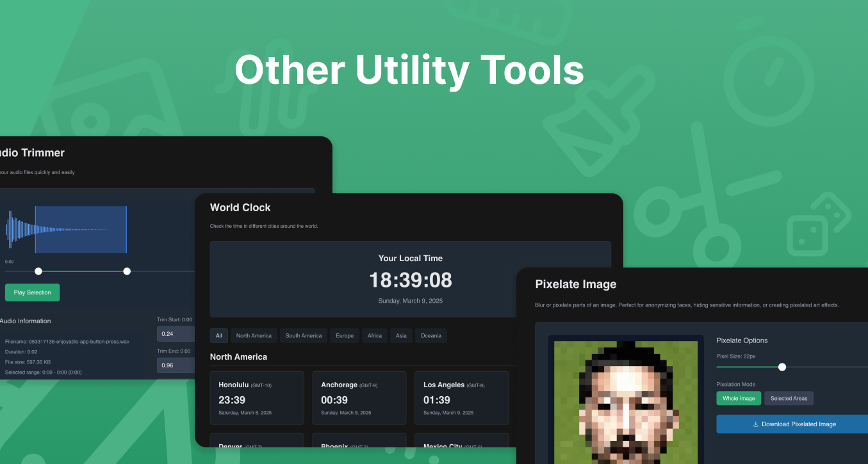Open the Anchorage city card
Image resolution: width=868 pixels, height=464 pixels.
[x=359, y=398]
